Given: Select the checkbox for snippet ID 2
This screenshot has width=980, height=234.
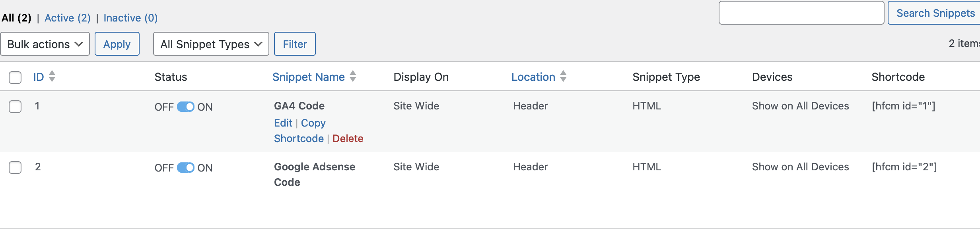Looking at the screenshot, I should [15, 168].
